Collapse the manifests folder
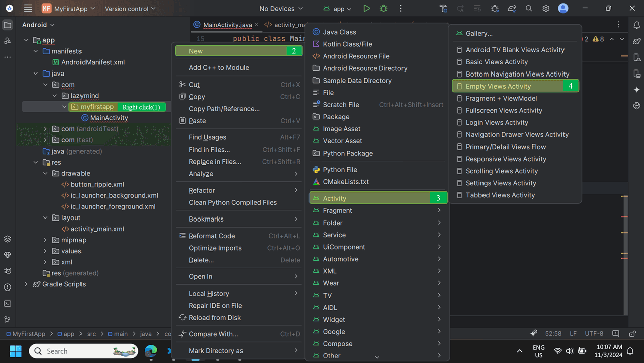 (36, 51)
